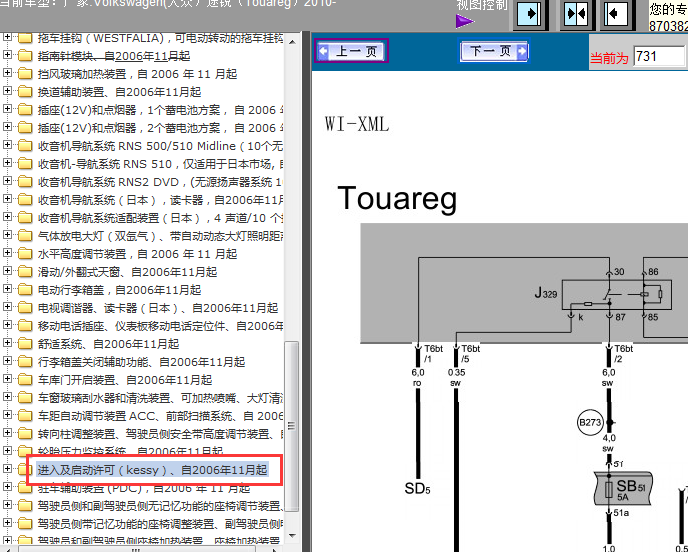
Task: Click folder icon of 插座(12V)和点烟器 1个蓄电池方案
Action: 25,110
